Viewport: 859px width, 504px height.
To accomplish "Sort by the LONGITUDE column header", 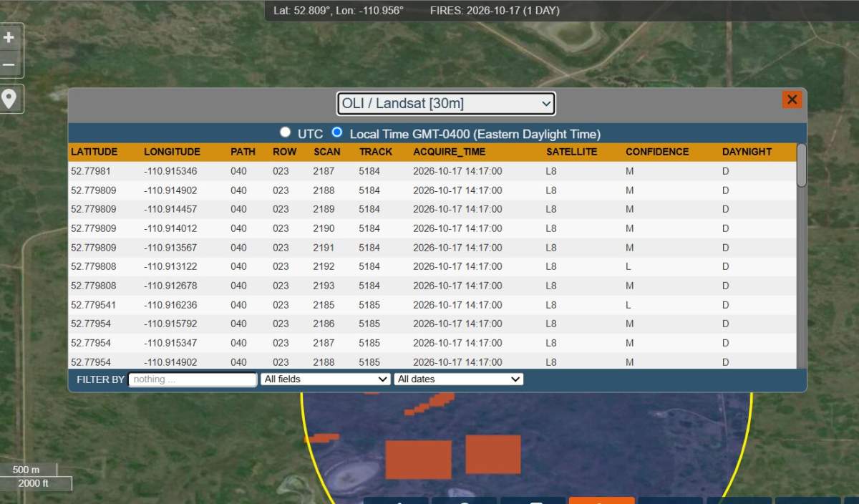I will point(172,152).
